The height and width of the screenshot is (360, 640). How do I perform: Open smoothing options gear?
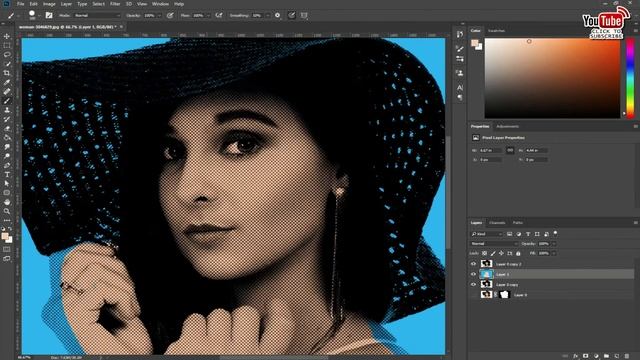tap(278, 16)
